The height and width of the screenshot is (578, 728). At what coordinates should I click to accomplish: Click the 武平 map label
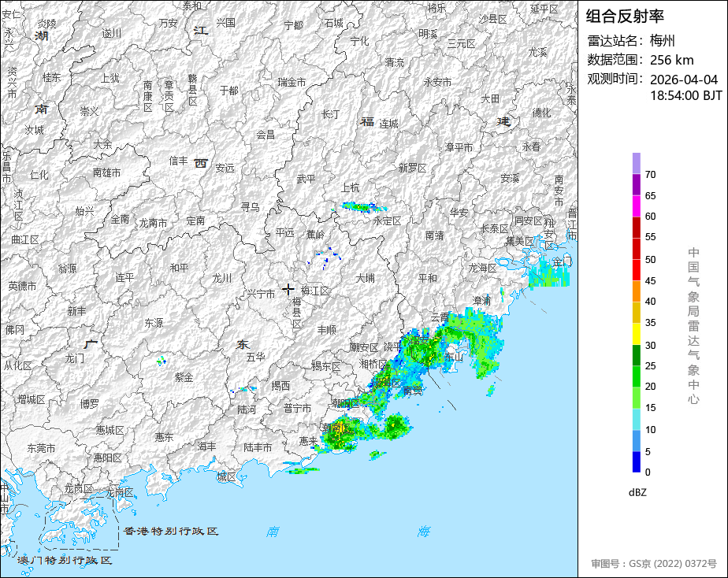pyautogui.click(x=306, y=179)
